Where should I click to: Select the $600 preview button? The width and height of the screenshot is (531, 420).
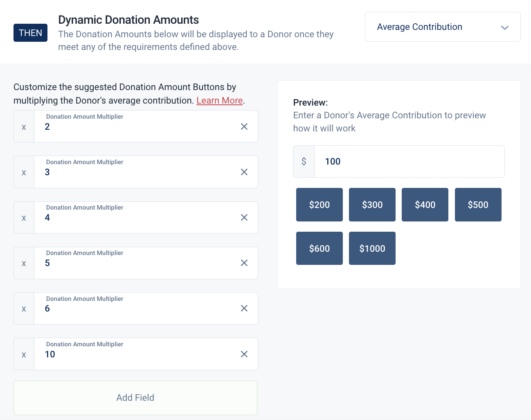point(319,248)
